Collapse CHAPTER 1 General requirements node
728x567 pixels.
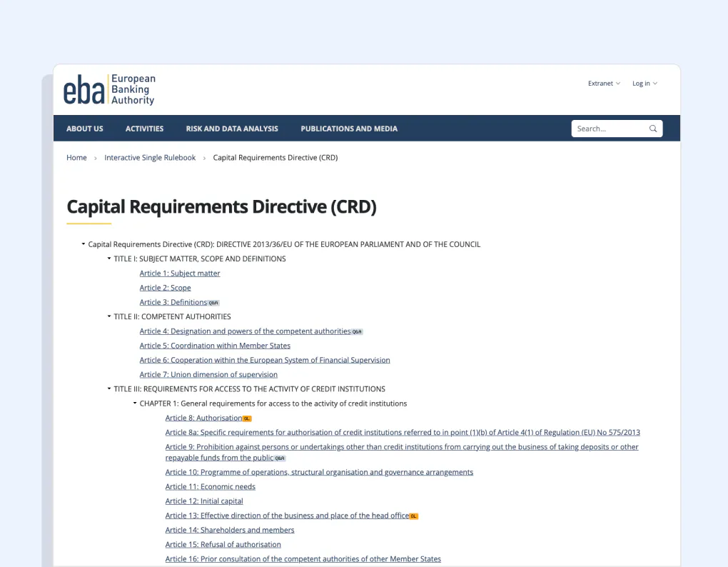tap(135, 403)
